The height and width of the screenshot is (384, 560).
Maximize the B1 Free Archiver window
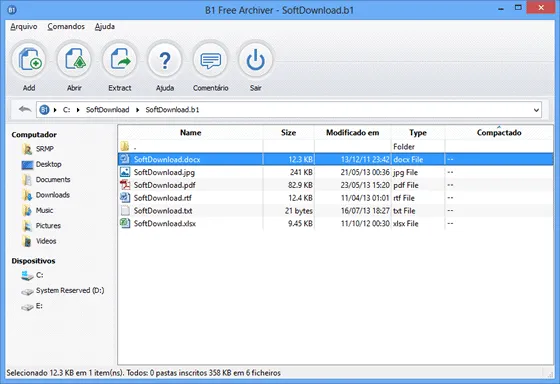pyautogui.click(x=518, y=8)
